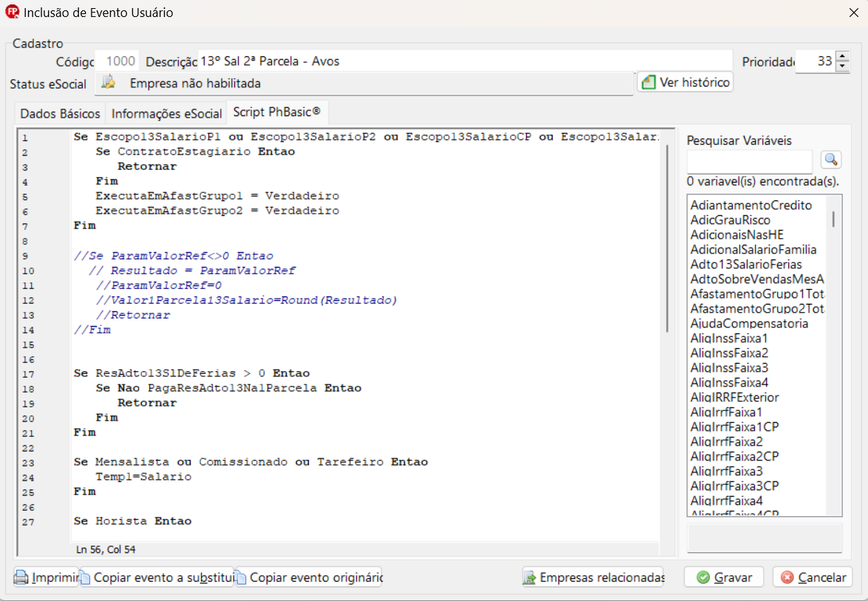The image size is (868, 601).
Task: Click script line Se ContratoEstagiario Entao
Action: click(x=195, y=152)
